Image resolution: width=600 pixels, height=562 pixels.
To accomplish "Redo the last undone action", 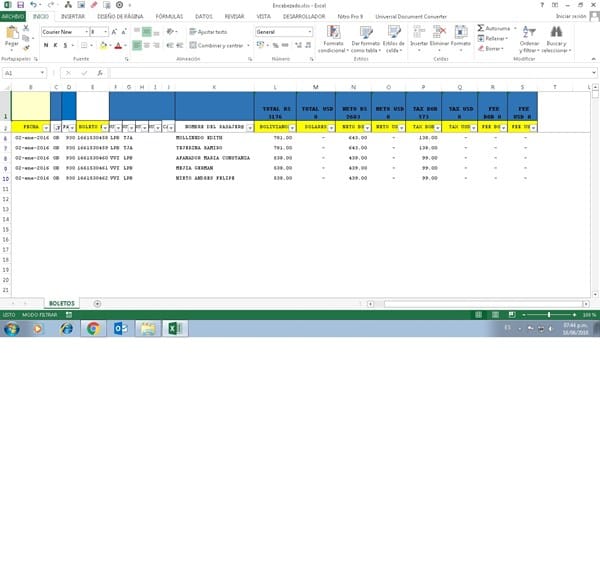I will pos(51,5).
